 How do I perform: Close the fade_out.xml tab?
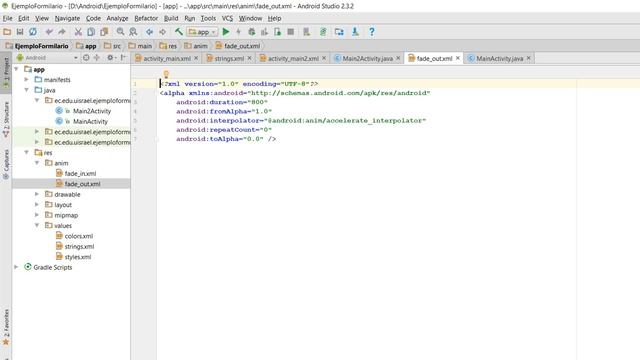point(458,58)
